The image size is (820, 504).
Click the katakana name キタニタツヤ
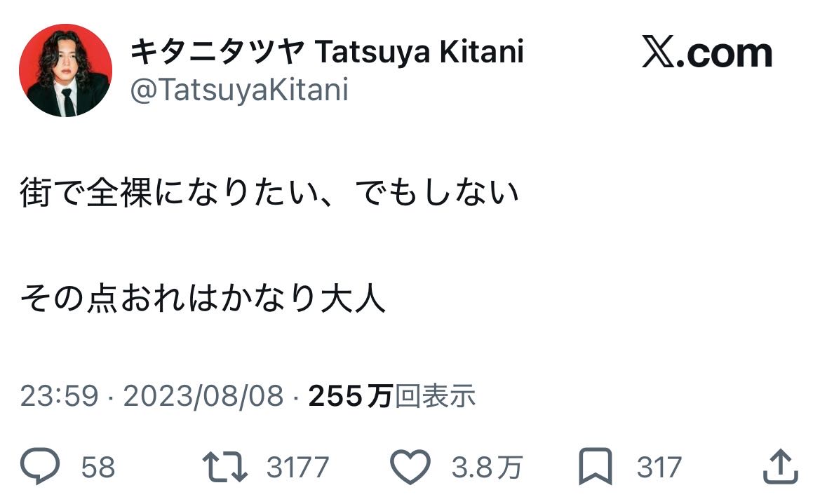click(217, 51)
